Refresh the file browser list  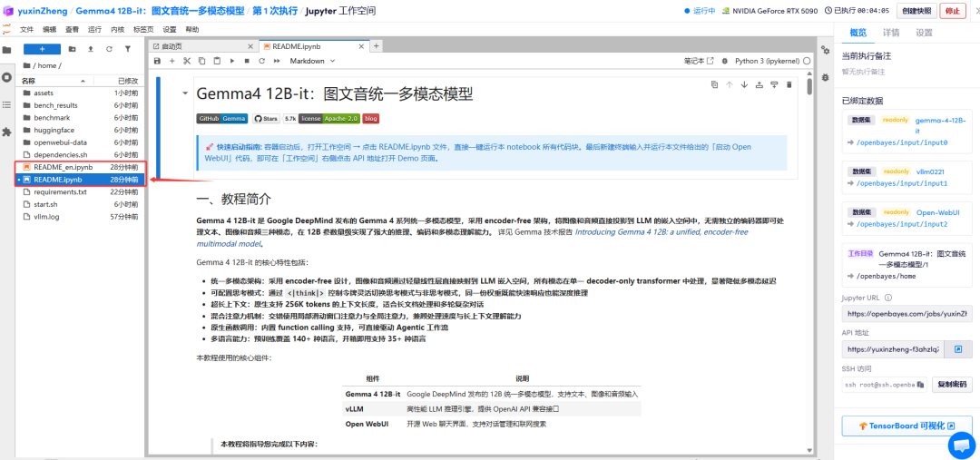tap(110, 49)
